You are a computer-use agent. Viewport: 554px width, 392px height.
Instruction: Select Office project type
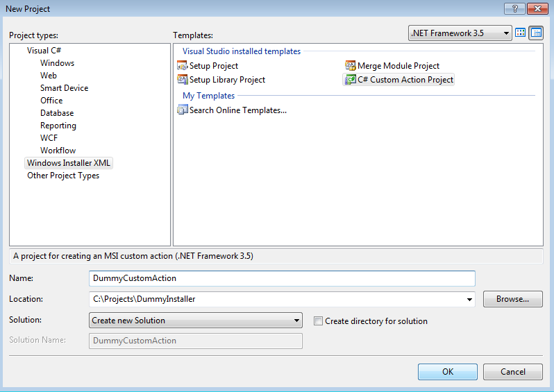tap(51, 101)
